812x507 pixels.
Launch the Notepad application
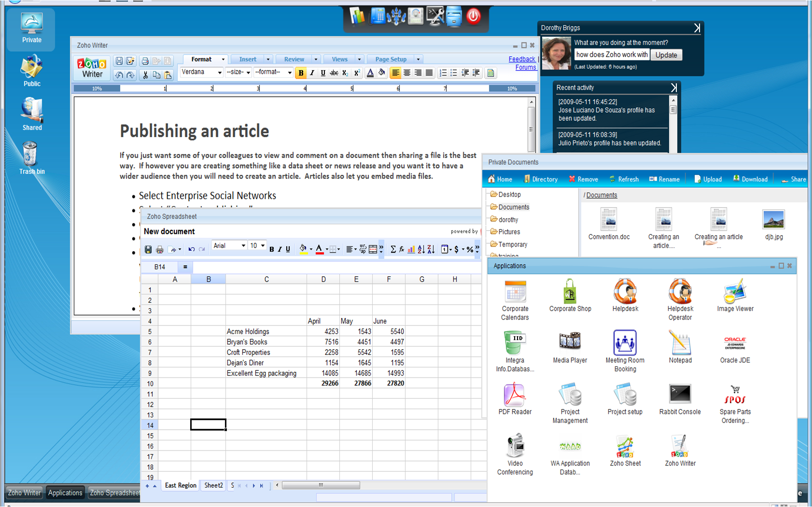680,347
